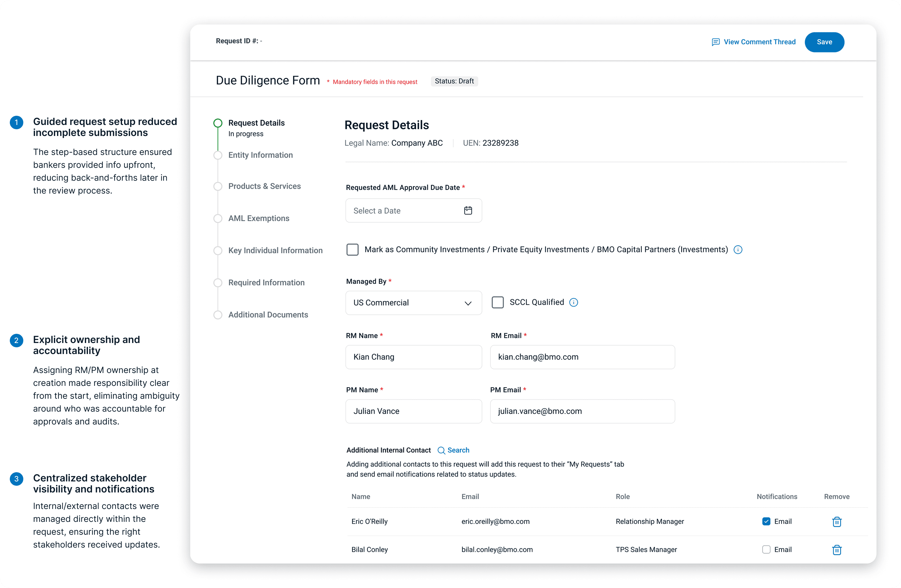Click the Save button
Screen dimensions: 901x588
tap(824, 42)
